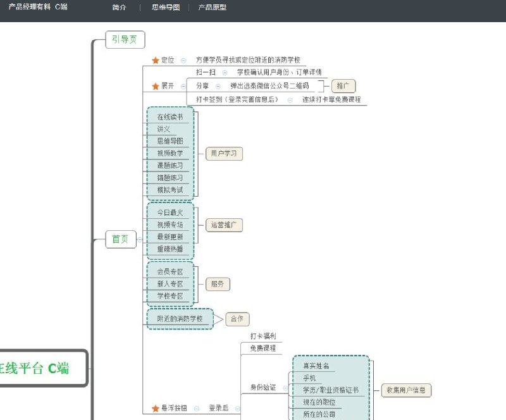The width and height of the screenshot is (506, 420).
Task: Collapse the 登录后 branch
Action: click(238, 409)
